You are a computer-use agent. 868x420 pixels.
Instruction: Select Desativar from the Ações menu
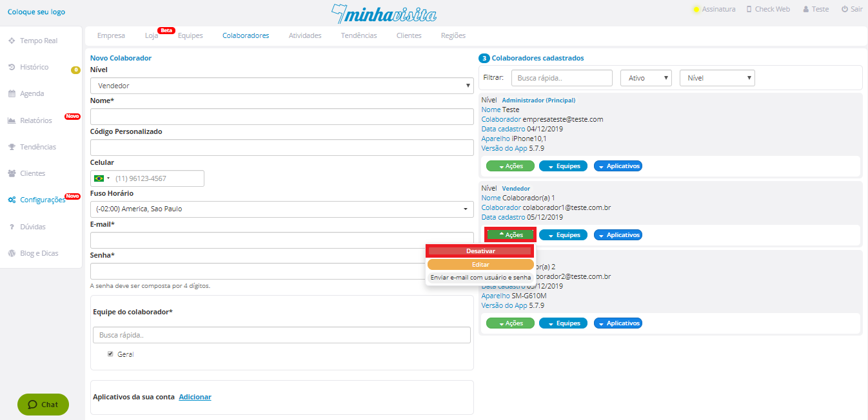coord(480,251)
